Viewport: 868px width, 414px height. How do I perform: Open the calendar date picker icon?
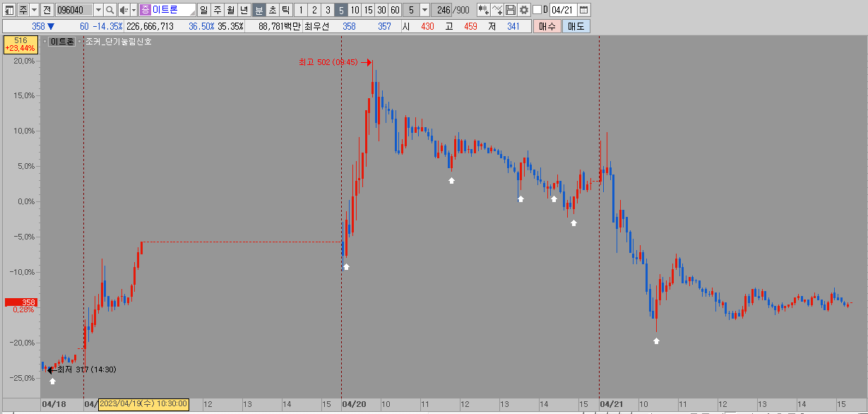(585, 10)
